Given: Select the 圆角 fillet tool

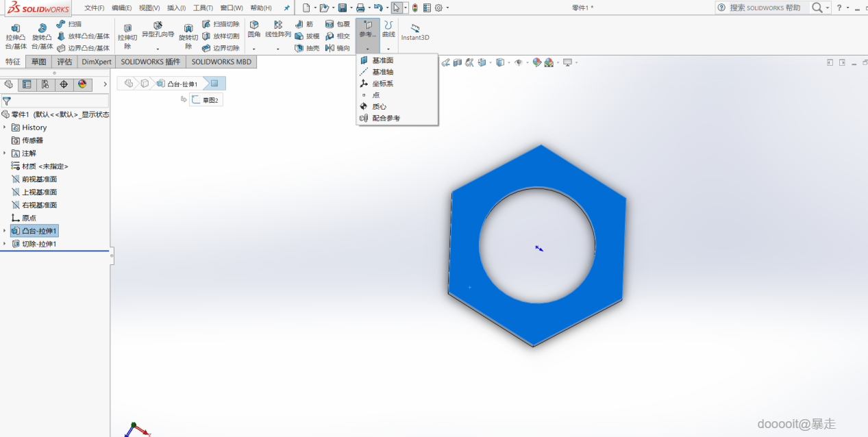Looking at the screenshot, I should (254, 29).
